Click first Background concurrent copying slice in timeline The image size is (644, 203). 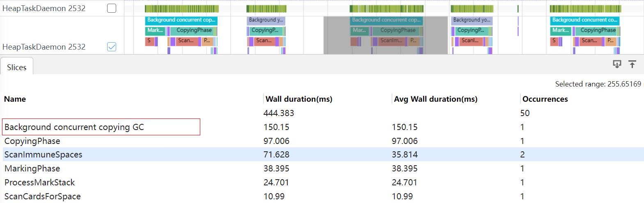pyautogui.click(x=181, y=20)
